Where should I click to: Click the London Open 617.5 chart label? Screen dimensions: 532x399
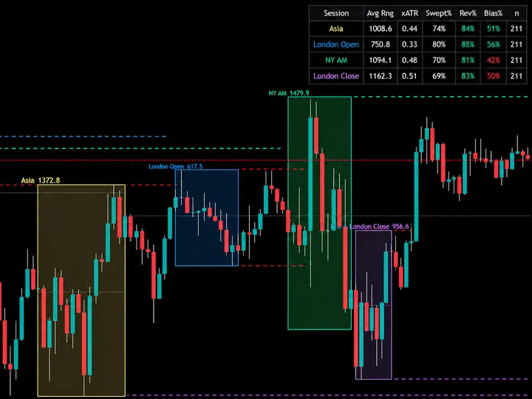175,166
